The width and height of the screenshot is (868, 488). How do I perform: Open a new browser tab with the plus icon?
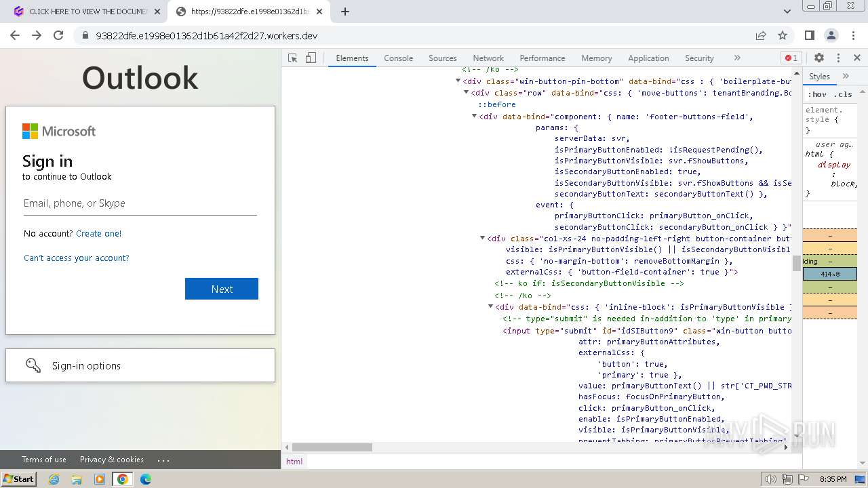(x=345, y=12)
